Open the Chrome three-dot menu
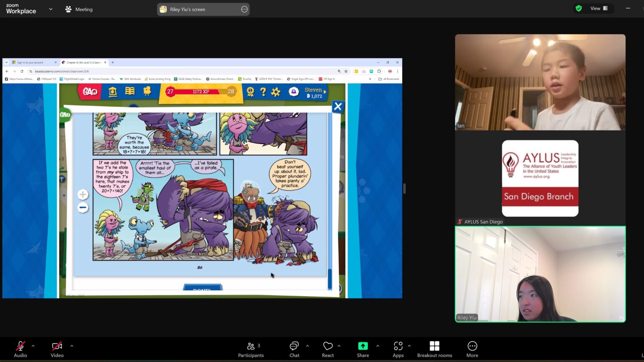The image size is (644, 362). point(397,71)
